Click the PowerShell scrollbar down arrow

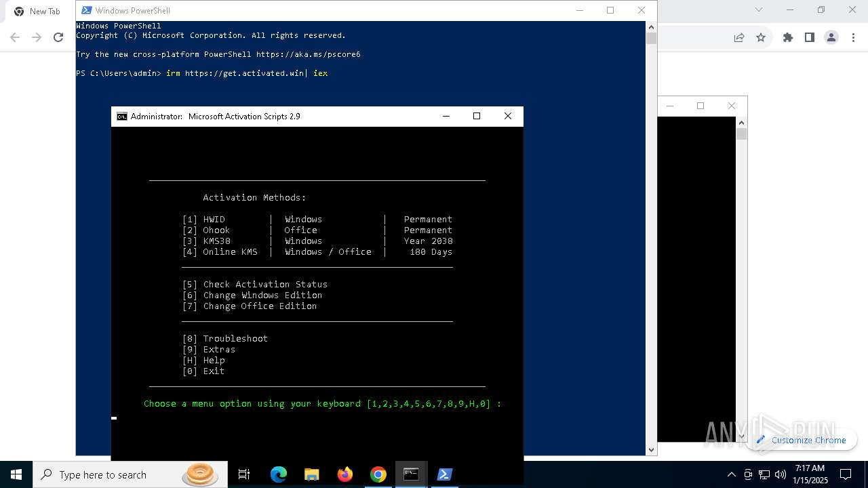651,449
